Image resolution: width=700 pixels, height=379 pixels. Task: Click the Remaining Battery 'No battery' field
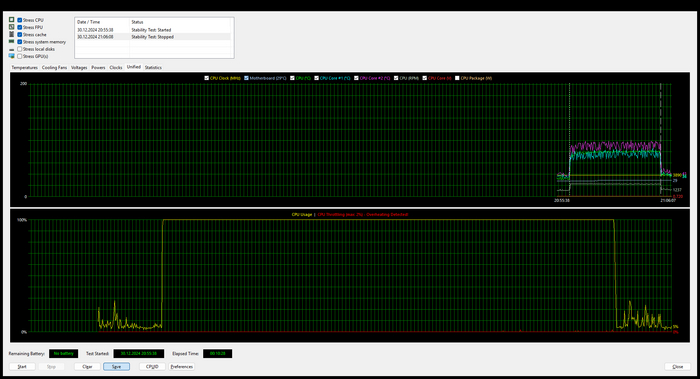[63, 354]
